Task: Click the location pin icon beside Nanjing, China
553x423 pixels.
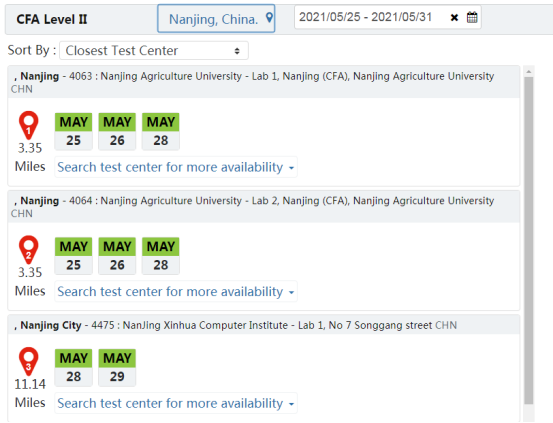Action: [269, 18]
